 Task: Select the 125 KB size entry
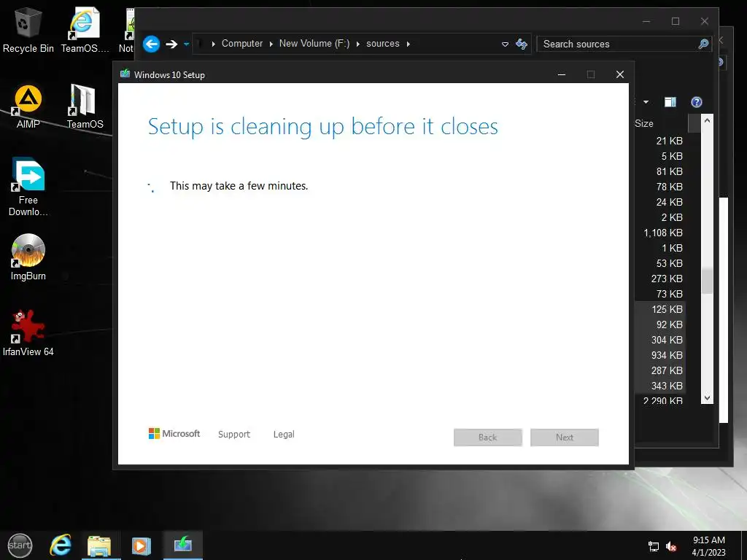pos(667,309)
